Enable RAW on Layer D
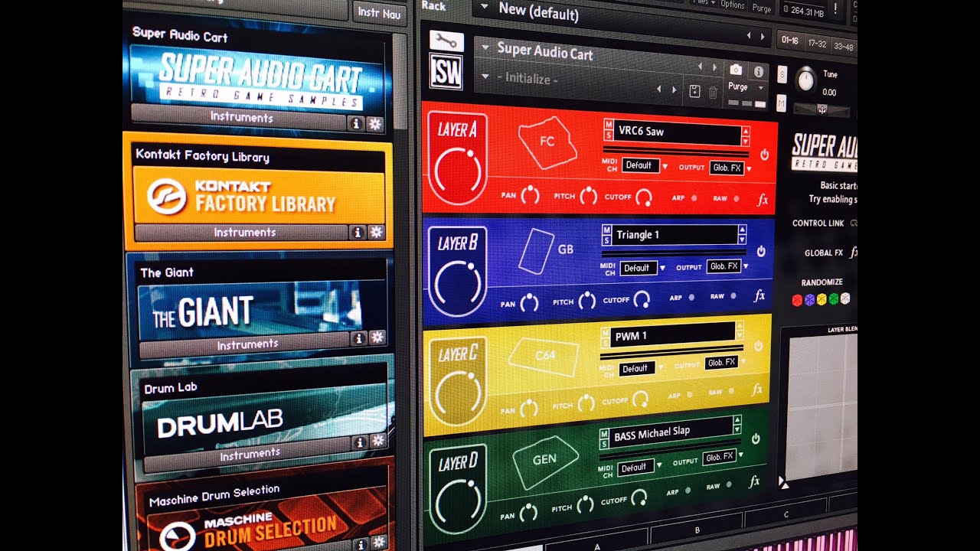The image size is (980, 551). [730, 484]
